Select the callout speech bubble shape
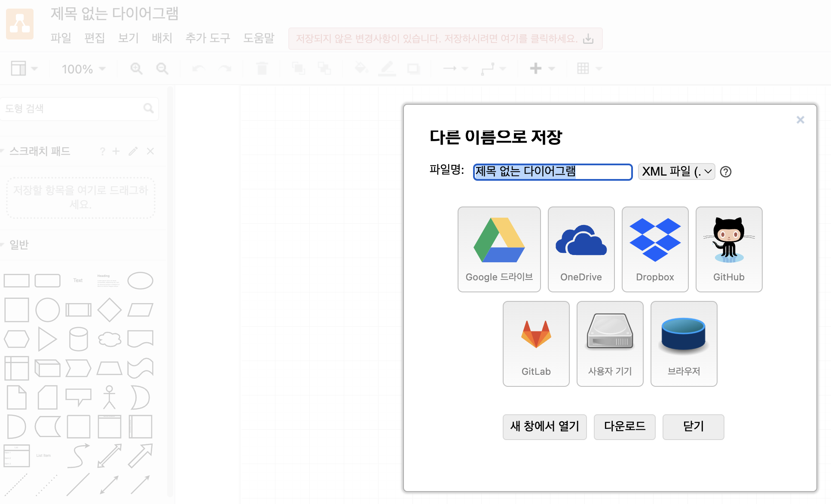 tap(79, 397)
